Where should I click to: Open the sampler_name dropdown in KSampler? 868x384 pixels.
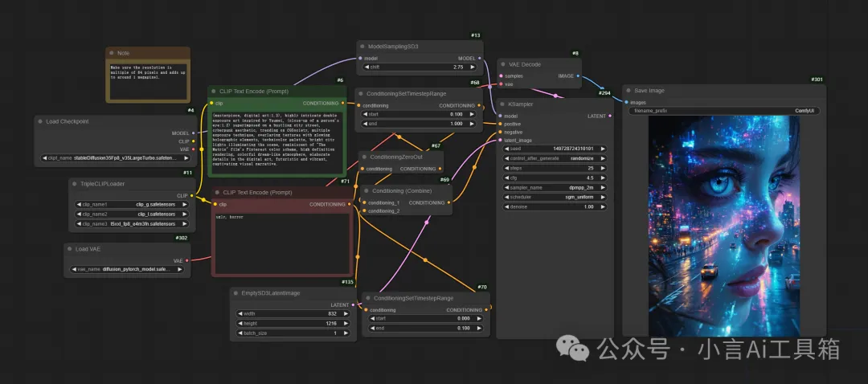coord(552,186)
